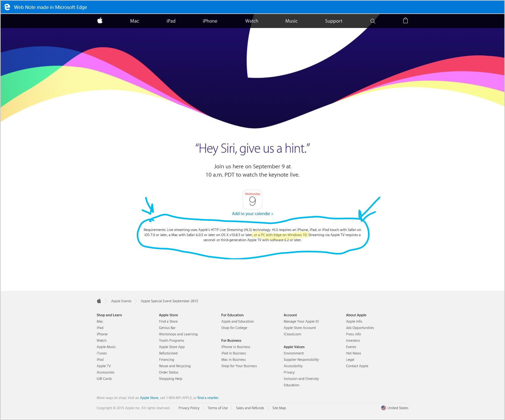This screenshot has width=505, height=420.
Task: Open the Legal footer link
Action: (350, 360)
